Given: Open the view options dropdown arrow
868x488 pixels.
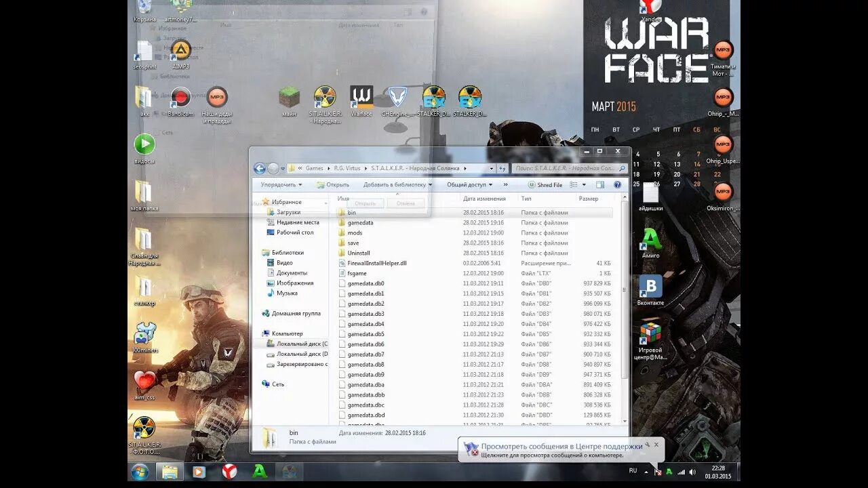Looking at the screenshot, I should (583, 184).
